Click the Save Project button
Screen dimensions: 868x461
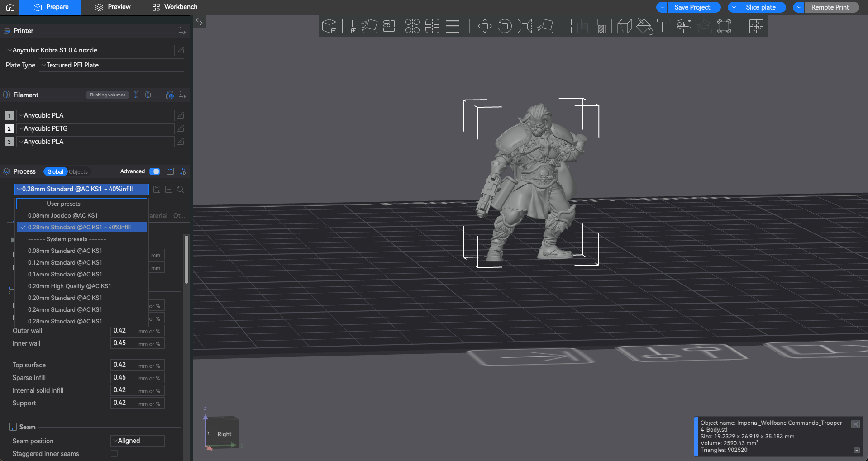[x=692, y=7]
